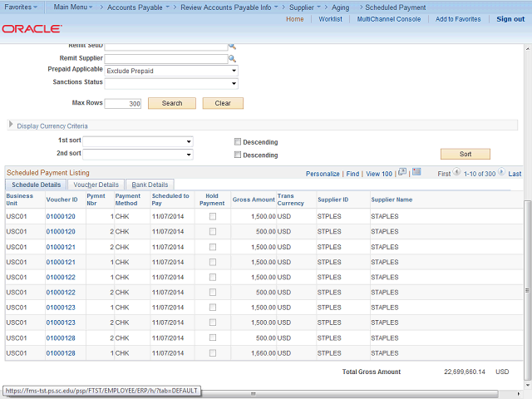Click the Sort button
The width and height of the screenshot is (532, 399).
[465, 154]
